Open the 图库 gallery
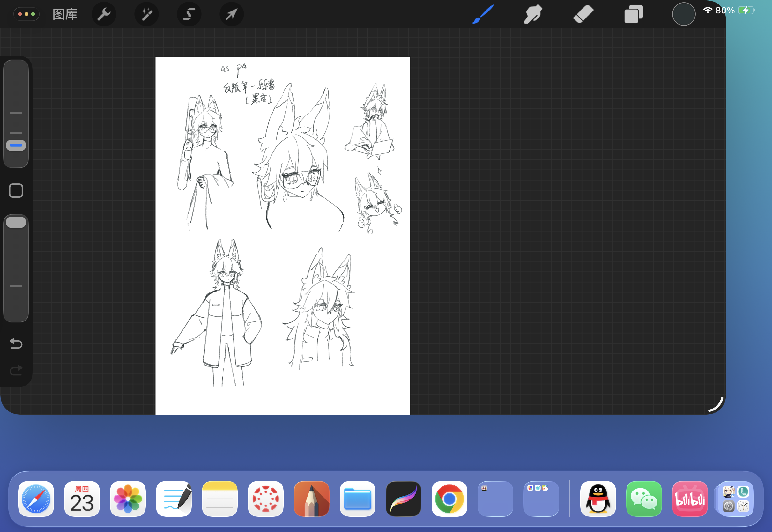772x532 pixels. click(65, 14)
